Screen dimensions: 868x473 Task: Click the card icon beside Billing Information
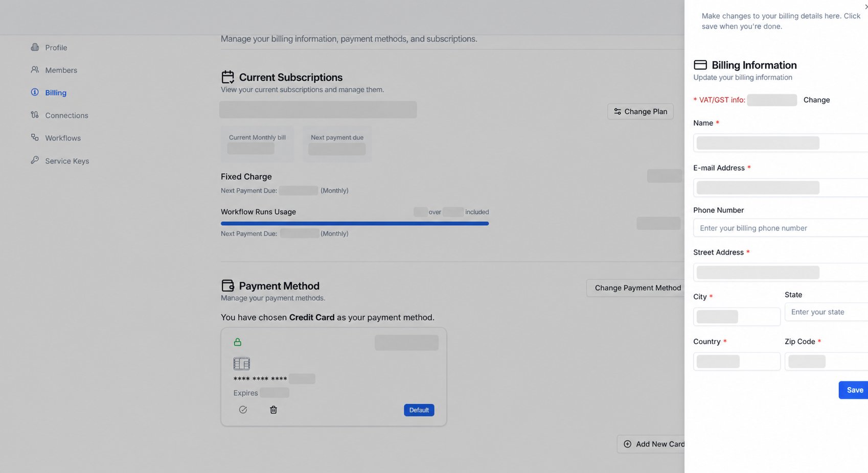click(700, 65)
